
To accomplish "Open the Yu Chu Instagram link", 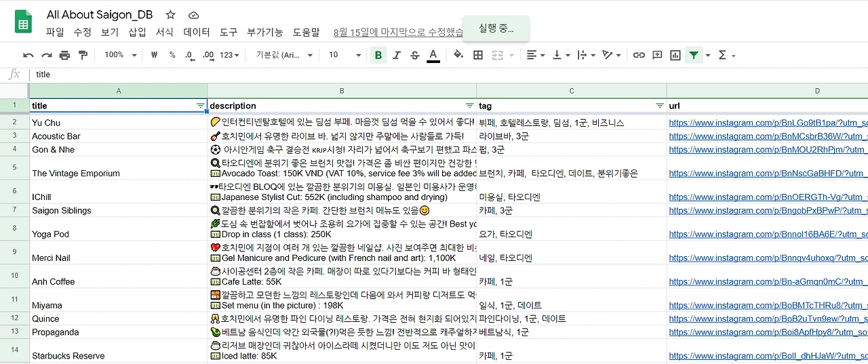I will coord(768,123).
